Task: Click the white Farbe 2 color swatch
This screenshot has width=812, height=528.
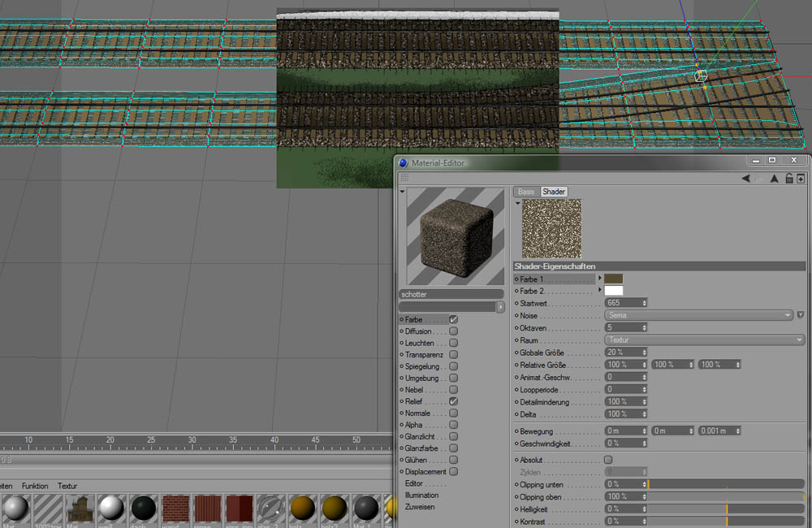Action: coord(613,290)
